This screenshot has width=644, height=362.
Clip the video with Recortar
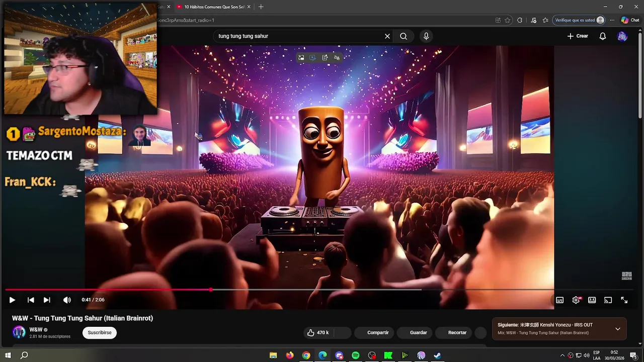click(453, 333)
